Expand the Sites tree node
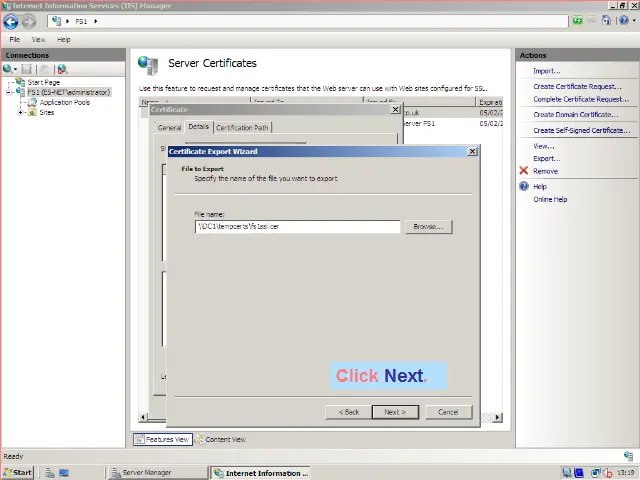 tap(21, 112)
